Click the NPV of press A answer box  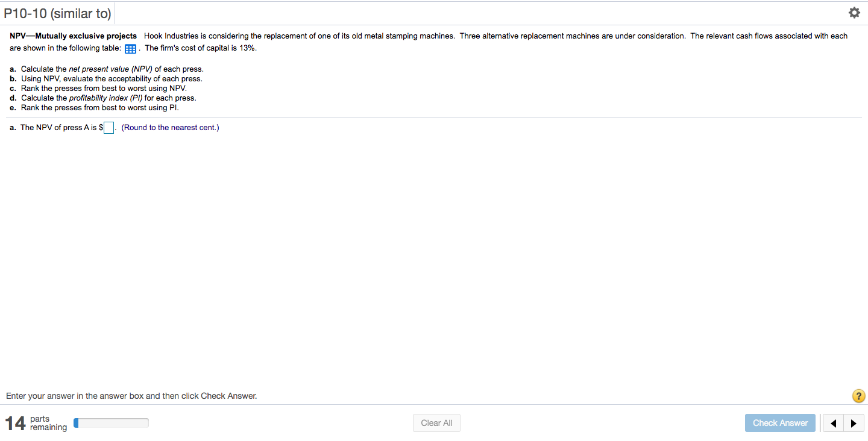[108, 128]
